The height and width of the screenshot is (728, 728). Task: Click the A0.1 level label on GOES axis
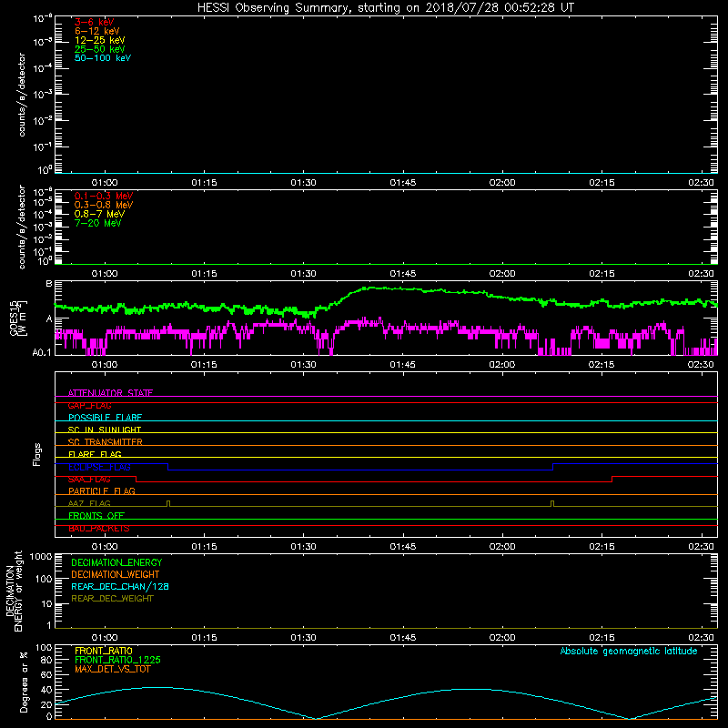[x=42, y=353]
